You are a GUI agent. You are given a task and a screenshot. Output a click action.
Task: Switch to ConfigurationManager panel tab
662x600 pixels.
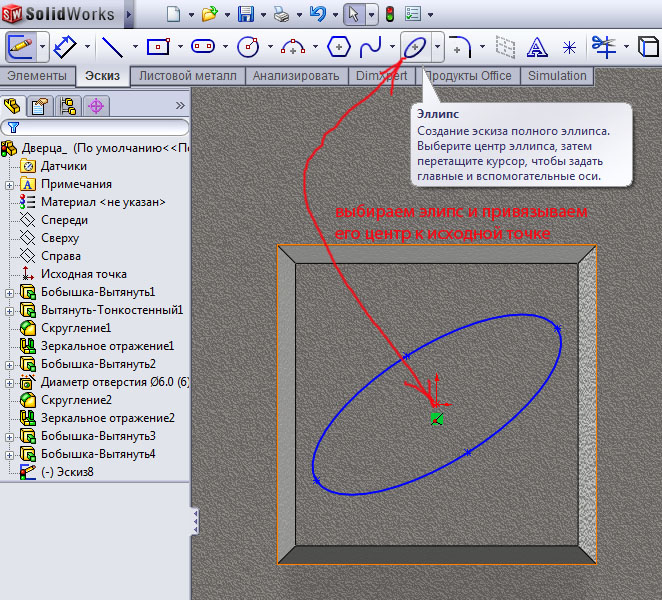[68, 105]
